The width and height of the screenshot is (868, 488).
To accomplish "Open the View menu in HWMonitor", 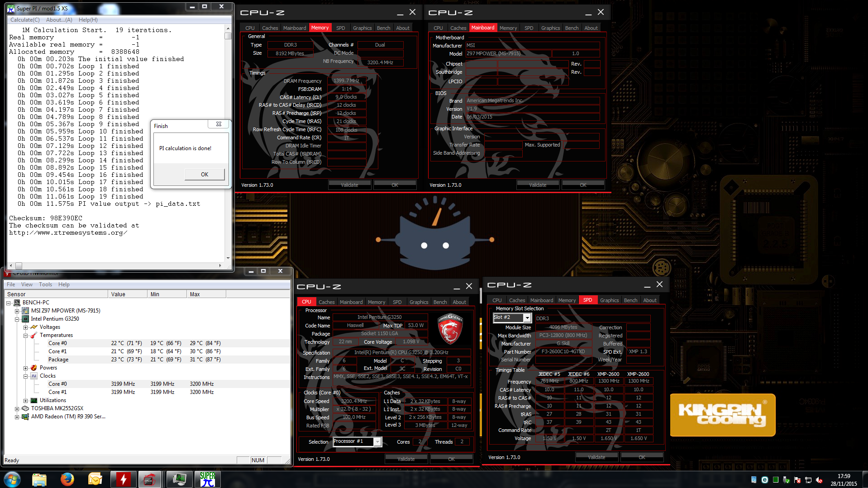I will click(27, 284).
